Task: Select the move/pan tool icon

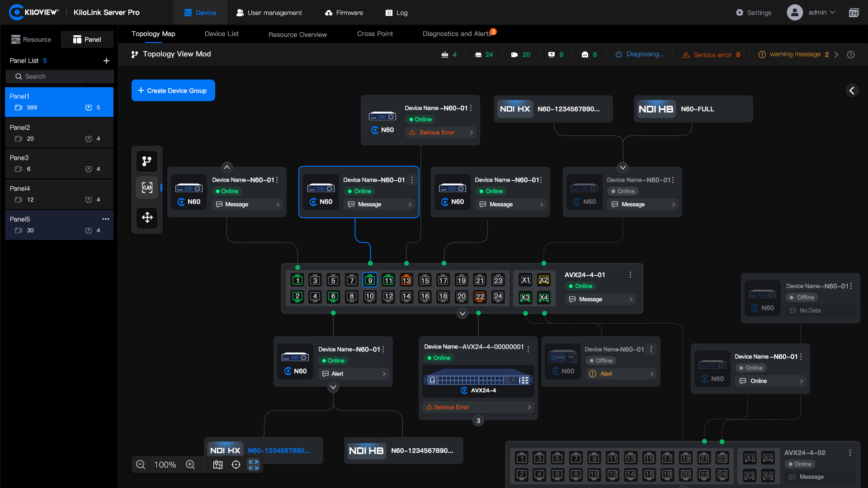Action: tap(147, 218)
